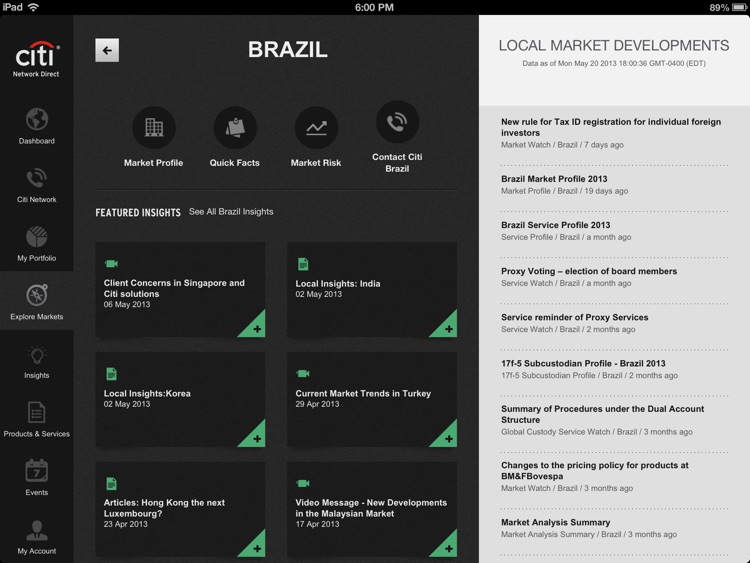Open Video Message New Developments Malaysian Market
750x563 pixels.
tap(371, 508)
